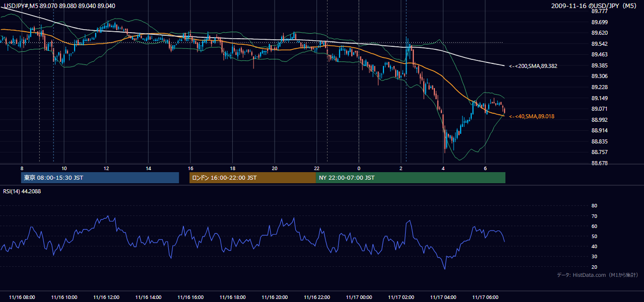Viewport: 644px width, 302px height.
Task: Click hour tick 14 under the price chart
Action: coord(149,168)
